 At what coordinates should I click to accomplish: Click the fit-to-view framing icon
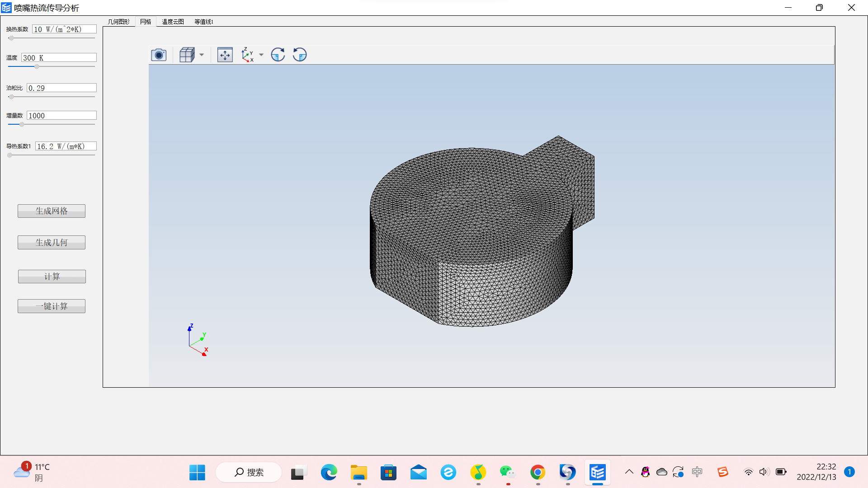tap(225, 54)
